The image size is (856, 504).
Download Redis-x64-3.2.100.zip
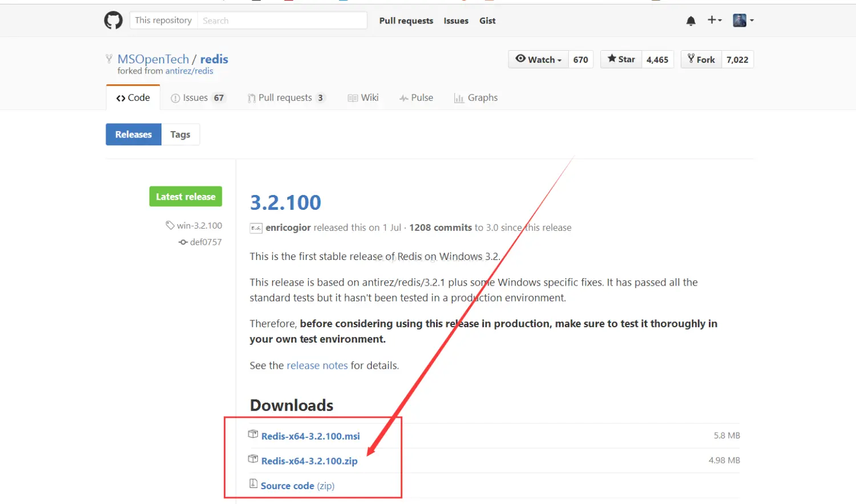[x=309, y=461]
